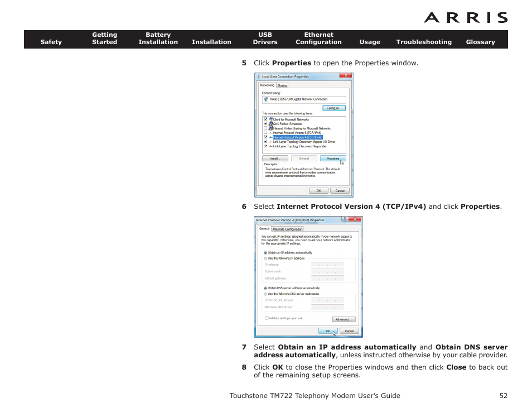Select Internet Protocol Version 6 (TCP/IPv6) row

tap(297, 133)
